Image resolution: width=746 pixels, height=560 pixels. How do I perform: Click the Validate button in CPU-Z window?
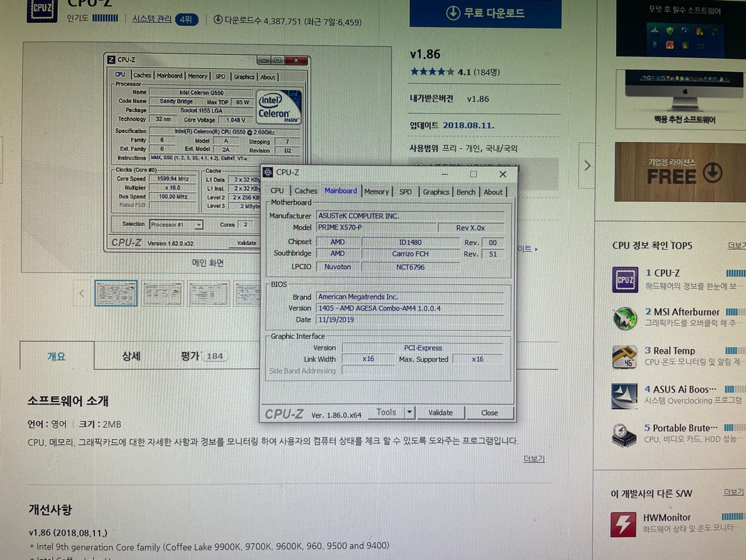tap(441, 413)
